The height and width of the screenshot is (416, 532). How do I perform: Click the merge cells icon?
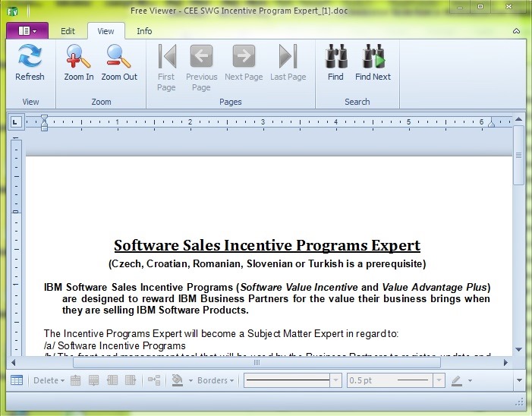coord(154,380)
